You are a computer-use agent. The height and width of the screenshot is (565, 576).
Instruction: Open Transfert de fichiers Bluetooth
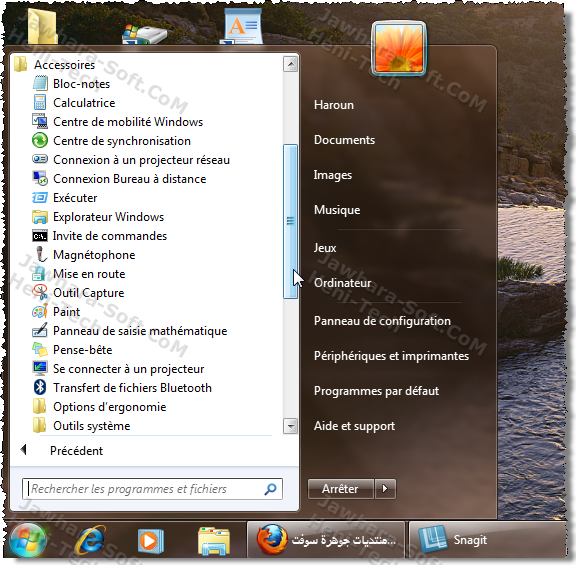pyautogui.click(x=132, y=388)
